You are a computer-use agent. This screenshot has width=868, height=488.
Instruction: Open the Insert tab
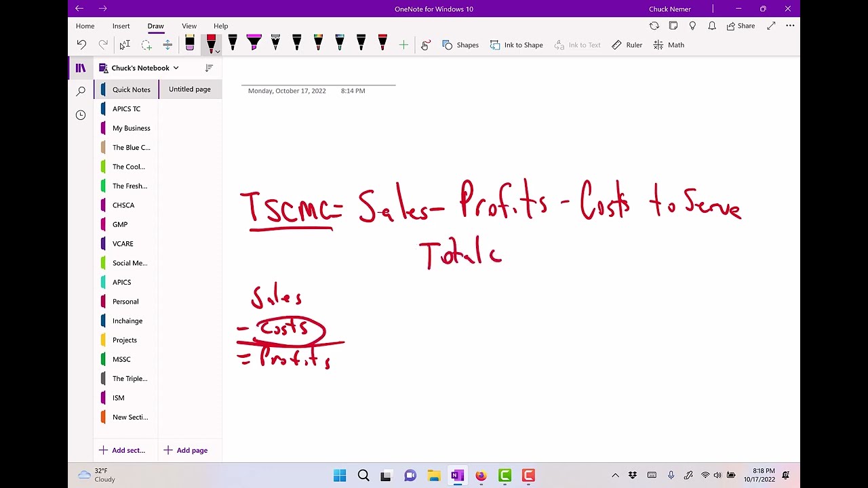click(121, 26)
